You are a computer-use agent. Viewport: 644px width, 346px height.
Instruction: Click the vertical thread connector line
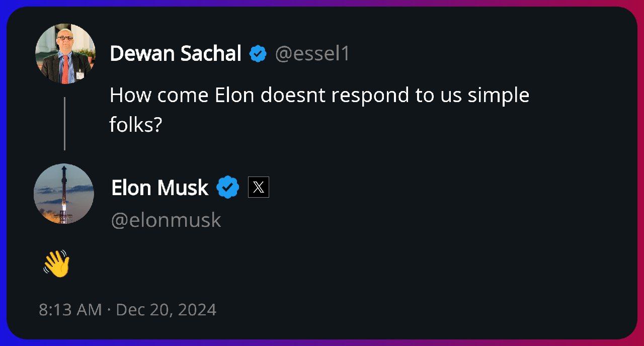pyautogui.click(x=64, y=124)
